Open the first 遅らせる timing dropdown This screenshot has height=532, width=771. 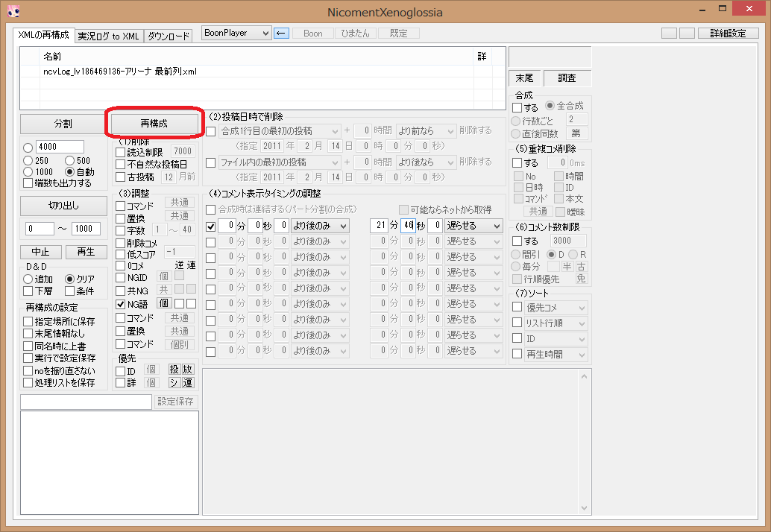tap(471, 225)
